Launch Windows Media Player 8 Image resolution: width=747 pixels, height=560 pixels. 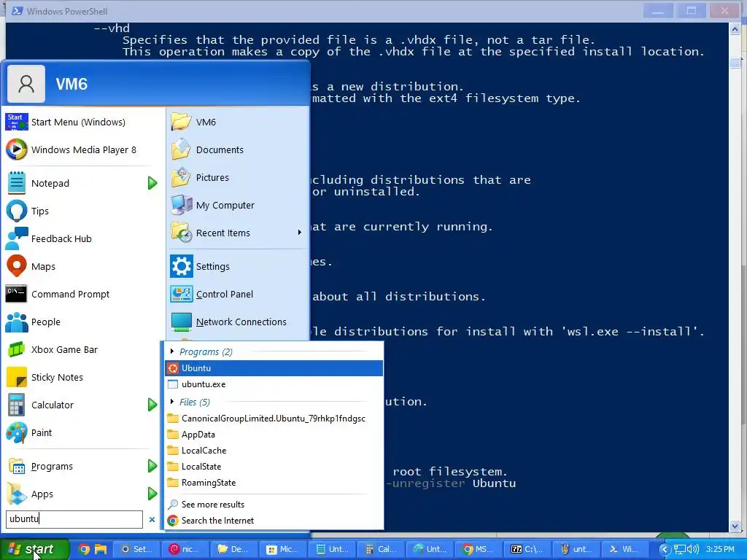click(83, 150)
